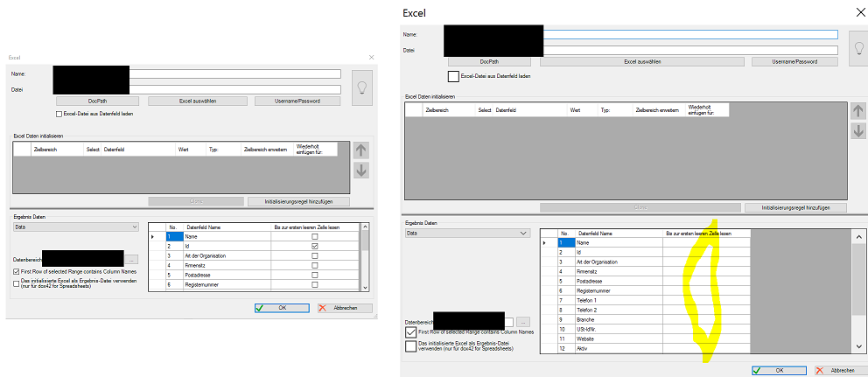Move rule up with arrow in larger dialog
Screen dimensions: 868x377
[858, 111]
